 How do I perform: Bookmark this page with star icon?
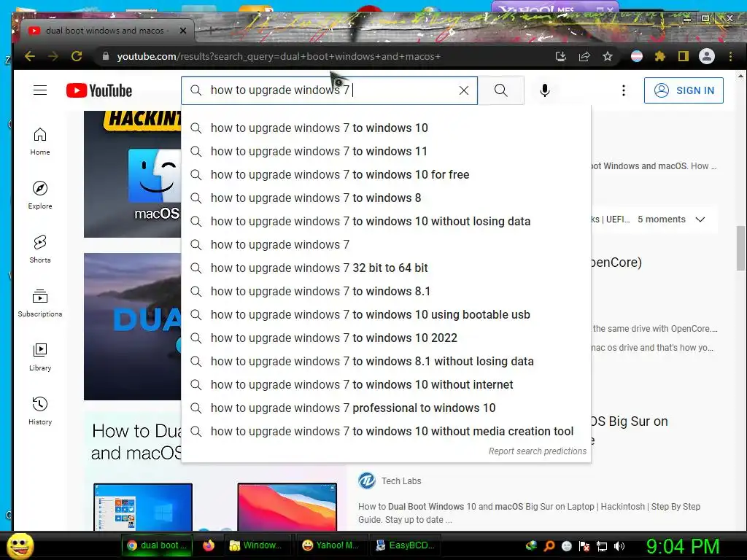pos(608,57)
